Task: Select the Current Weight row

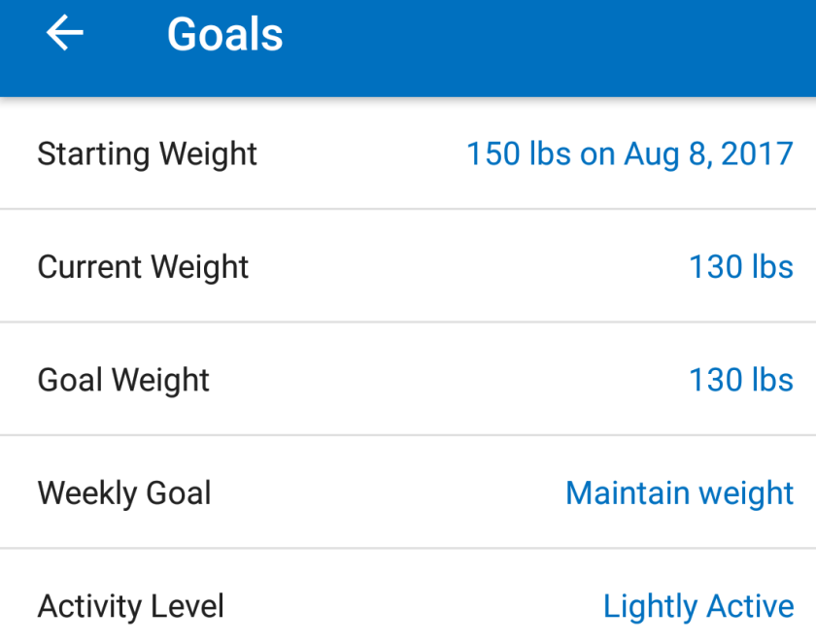Action: tap(437, 267)
